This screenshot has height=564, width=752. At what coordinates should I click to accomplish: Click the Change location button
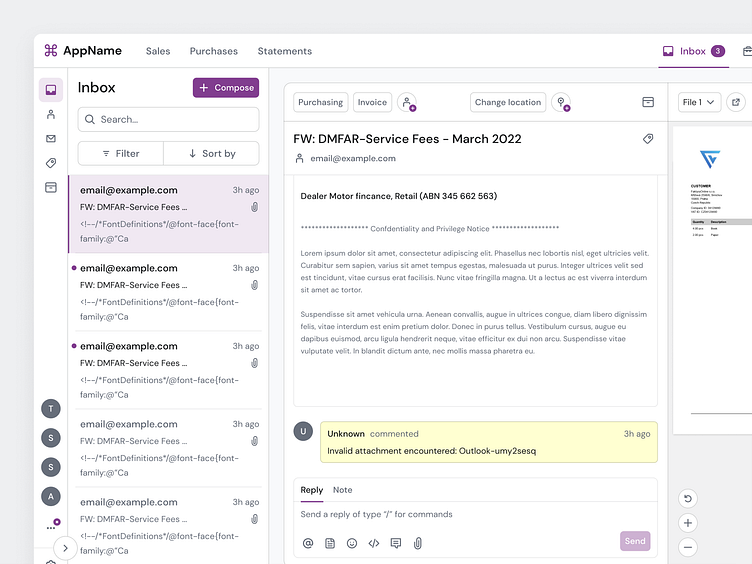pos(508,102)
